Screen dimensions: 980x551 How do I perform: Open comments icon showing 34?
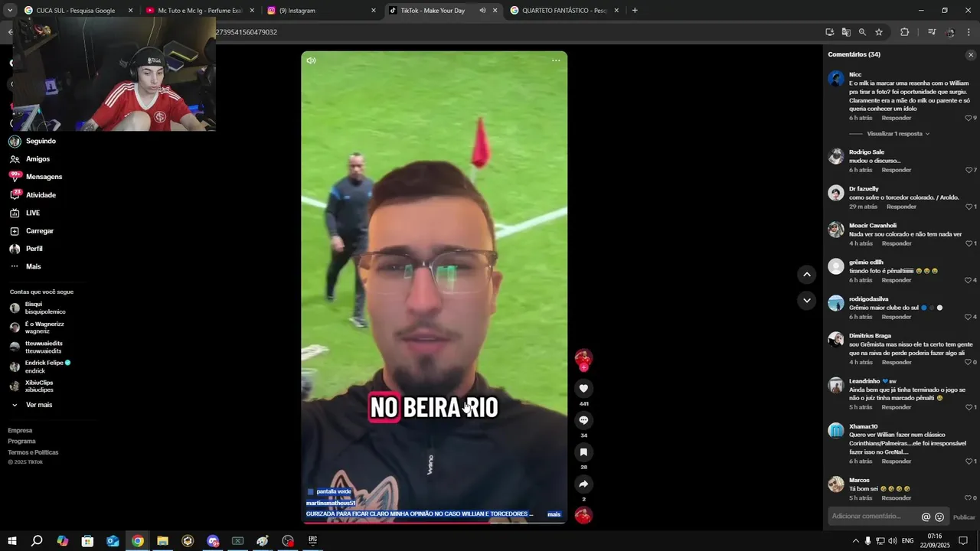pyautogui.click(x=583, y=420)
